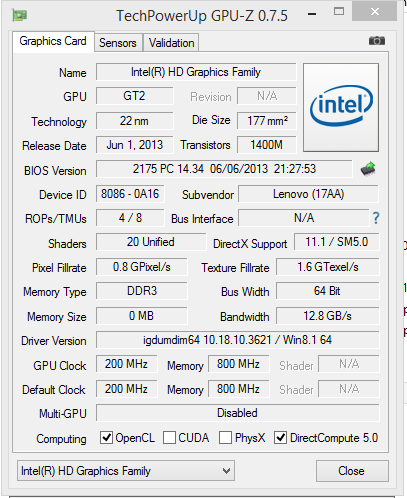Click the BIOS Version field
The image size is (407, 498).
224,169
